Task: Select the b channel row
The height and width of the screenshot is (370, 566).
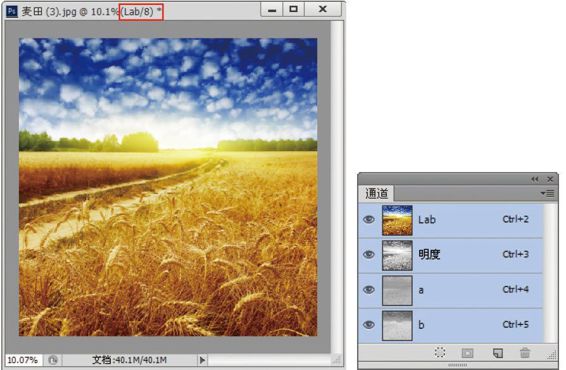Action: pos(451,325)
